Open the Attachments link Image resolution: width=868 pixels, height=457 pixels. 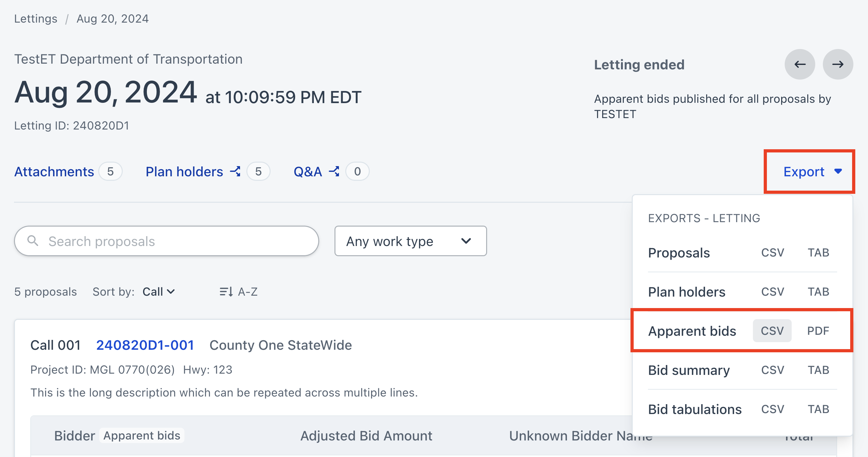54,172
